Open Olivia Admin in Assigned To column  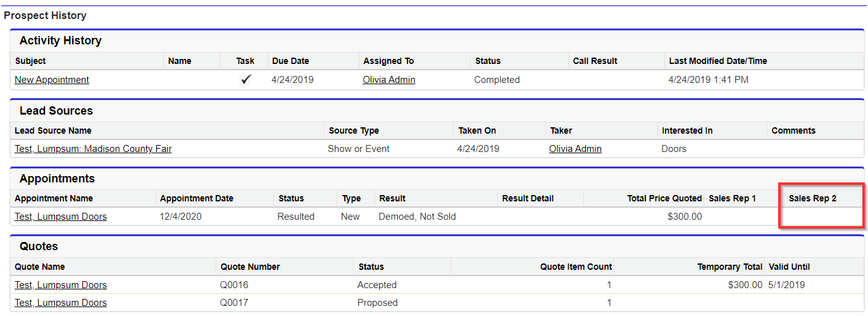coord(389,80)
